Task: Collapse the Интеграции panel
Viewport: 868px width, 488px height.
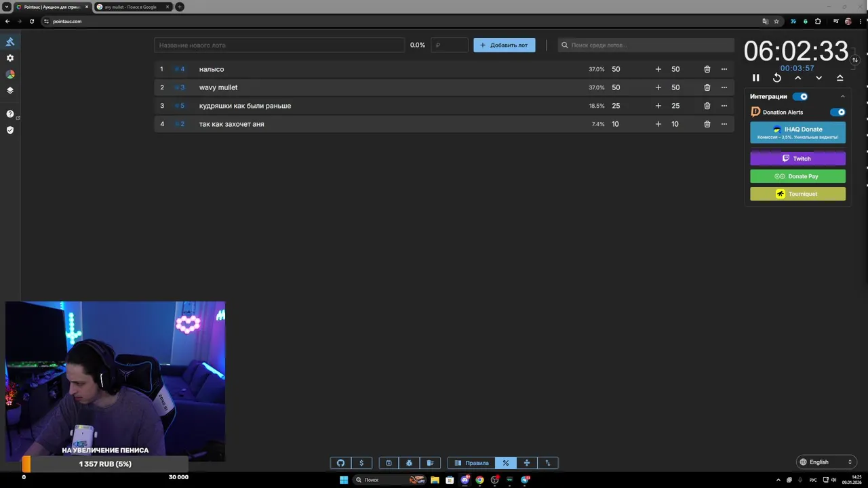Action: (x=843, y=96)
